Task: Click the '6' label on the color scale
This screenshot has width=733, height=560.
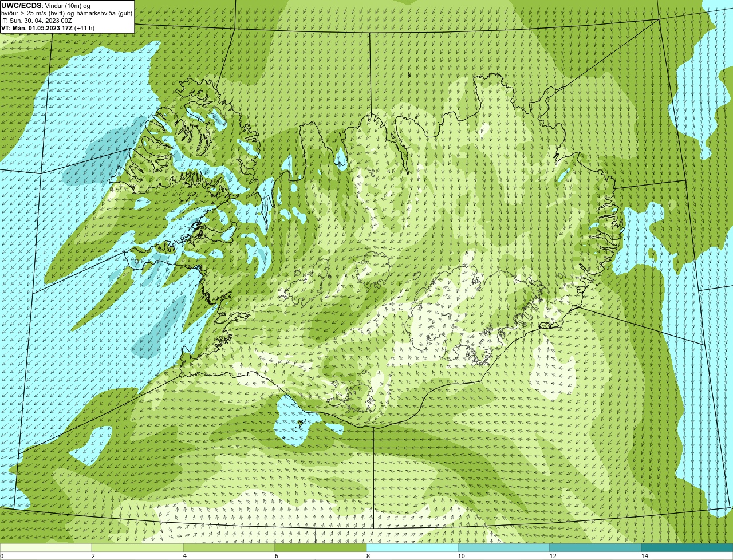Action: coord(277,556)
